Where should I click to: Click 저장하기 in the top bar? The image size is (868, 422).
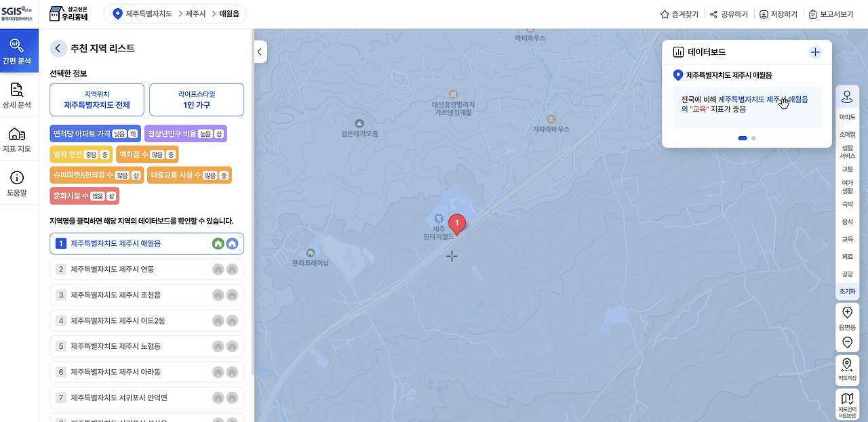tap(778, 14)
